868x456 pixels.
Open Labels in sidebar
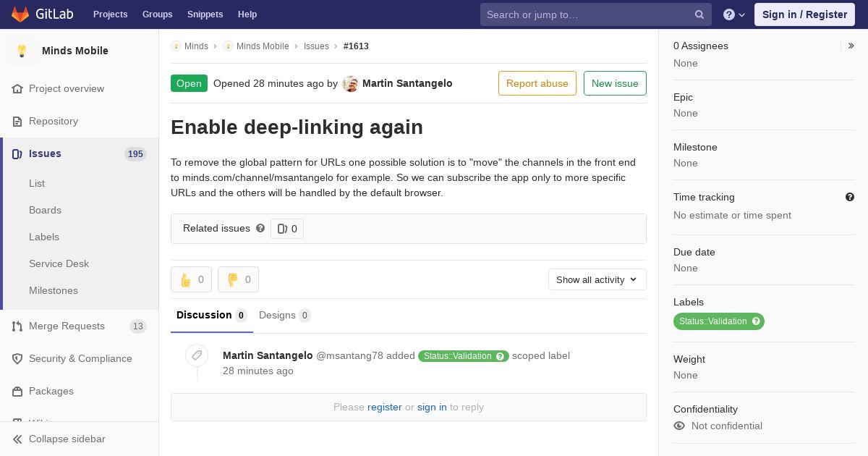point(44,237)
